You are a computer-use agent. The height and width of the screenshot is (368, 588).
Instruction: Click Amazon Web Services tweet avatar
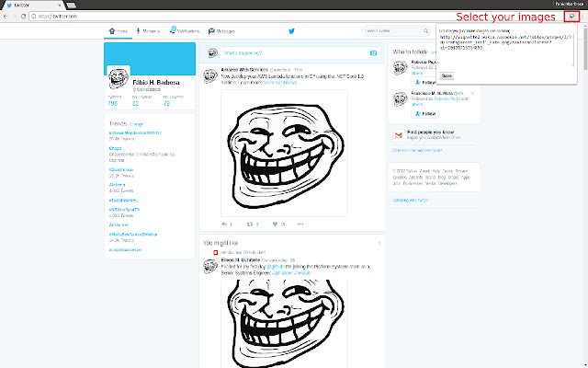[210, 75]
